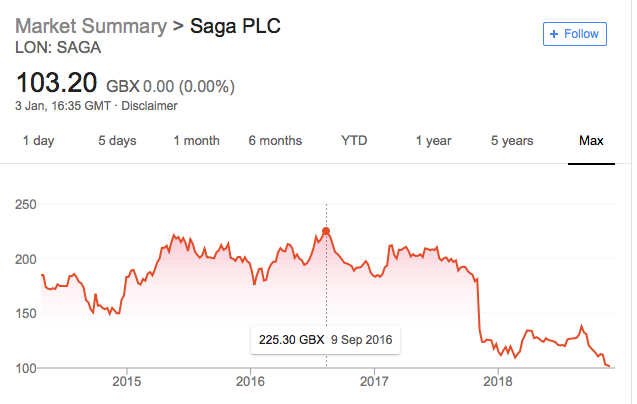Click the Max range tab
The image size is (637, 404).
pos(591,141)
